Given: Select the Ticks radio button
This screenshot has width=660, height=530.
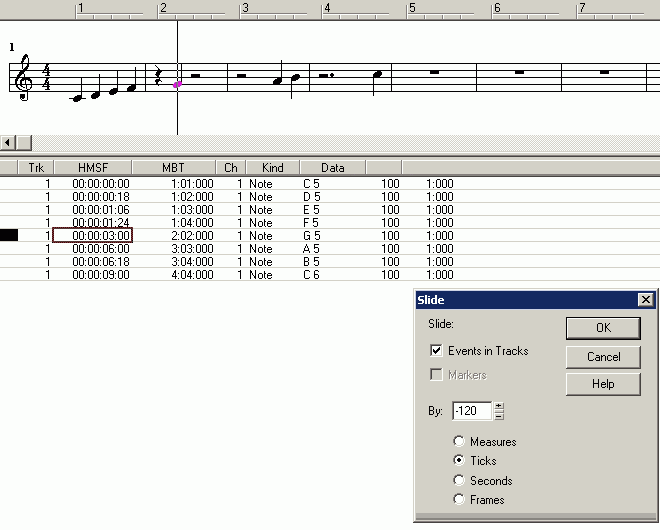Looking at the screenshot, I should [x=459, y=461].
